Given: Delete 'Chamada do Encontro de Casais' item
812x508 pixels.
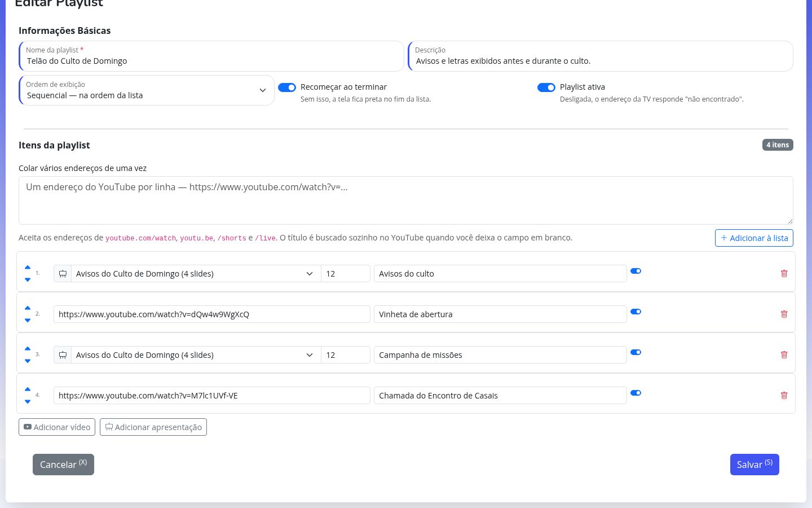Looking at the screenshot, I should tap(784, 395).
